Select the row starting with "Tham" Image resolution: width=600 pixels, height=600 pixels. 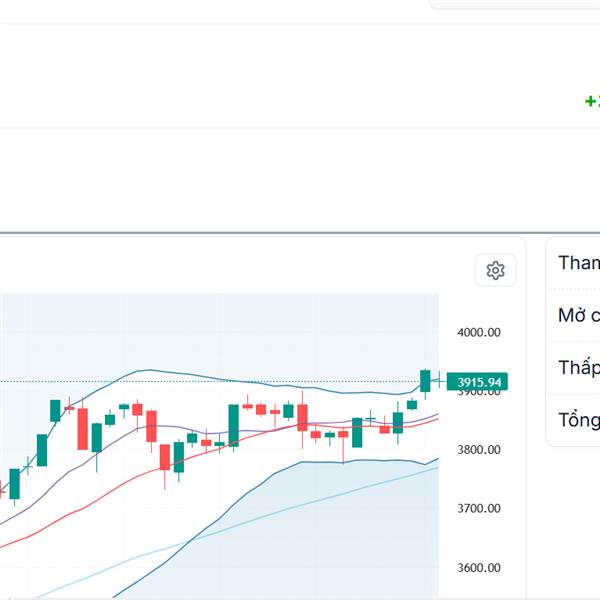[x=578, y=263]
